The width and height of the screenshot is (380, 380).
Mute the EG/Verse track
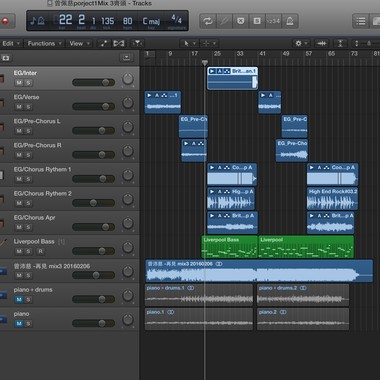pyautogui.click(x=19, y=107)
